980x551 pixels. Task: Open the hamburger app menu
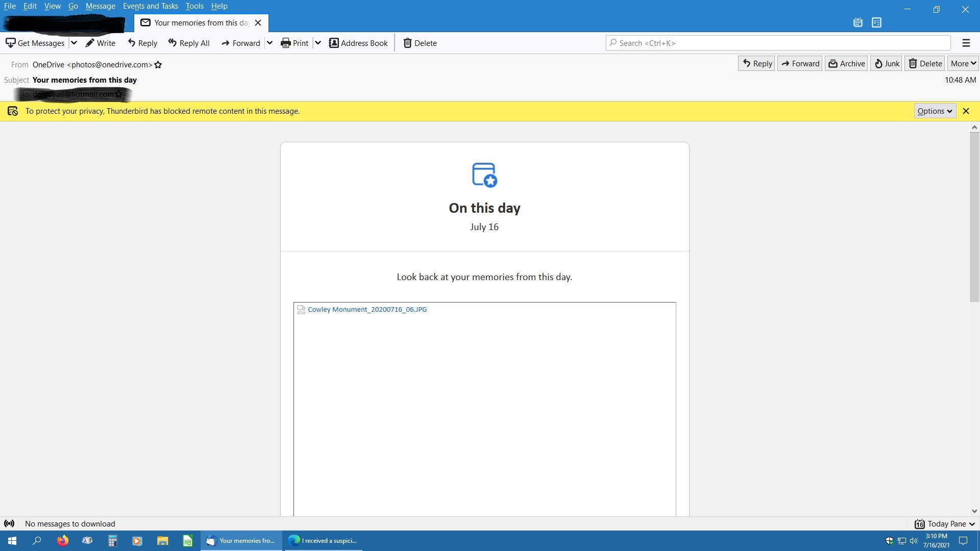tap(966, 43)
